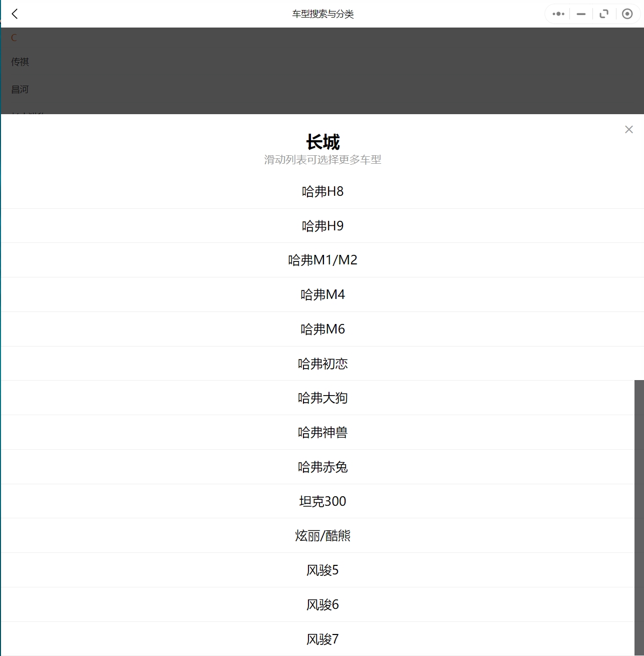Choose 炫丽/酷熊 from the list
Viewport: 644px width, 656px height.
[323, 535]
